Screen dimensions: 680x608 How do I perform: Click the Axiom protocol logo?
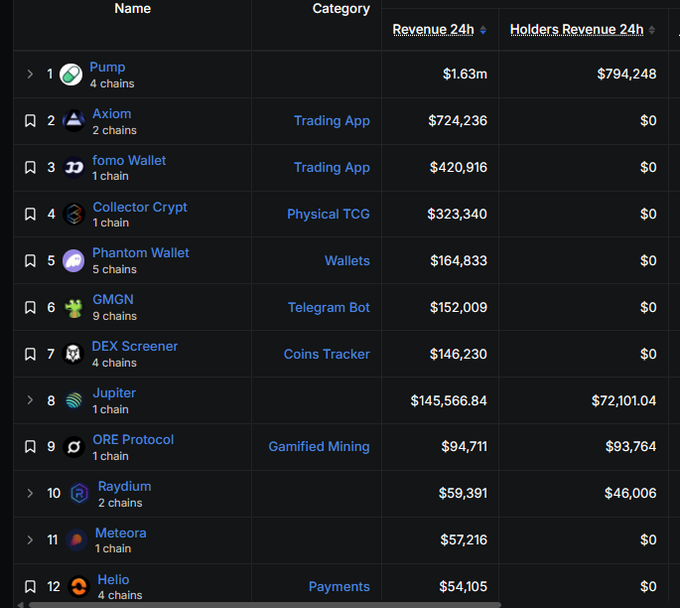[74, 121]
